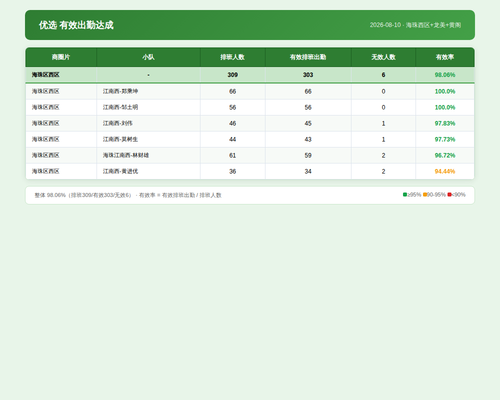The image size is (500, 400).
Task: Click the orange 94.44% rate cell
Action: coord(445,171)
